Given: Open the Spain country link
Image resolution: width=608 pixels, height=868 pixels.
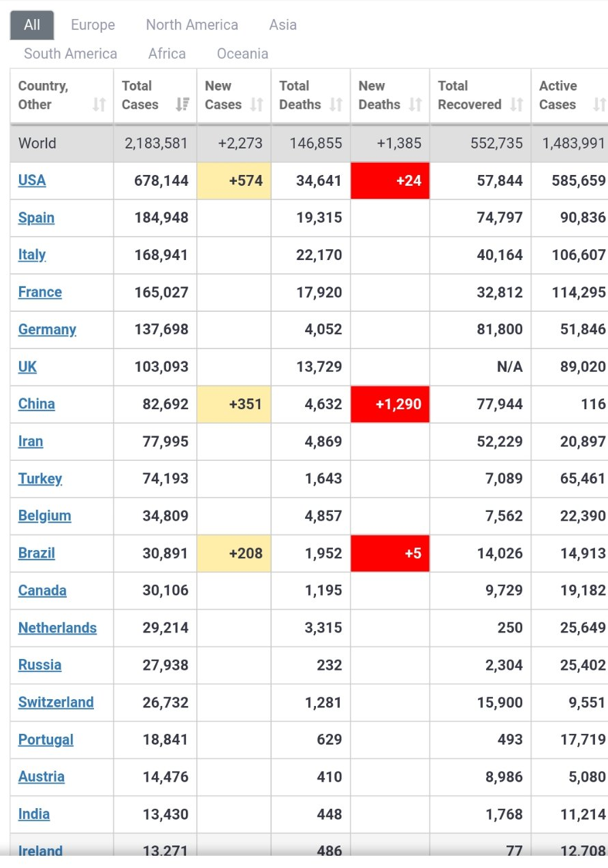Looking at the screenshot, I should tap(36, 218).
